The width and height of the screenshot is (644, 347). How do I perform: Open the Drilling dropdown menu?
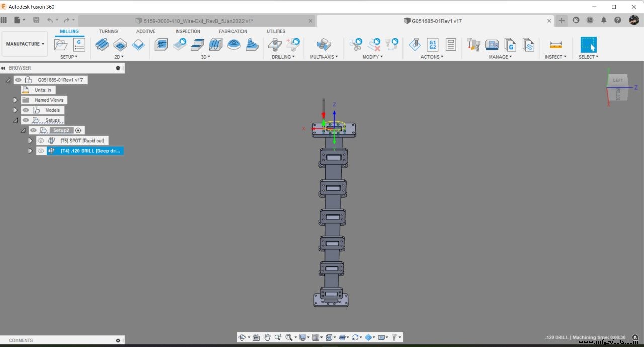pyautogui.click(x=283, y=57)
